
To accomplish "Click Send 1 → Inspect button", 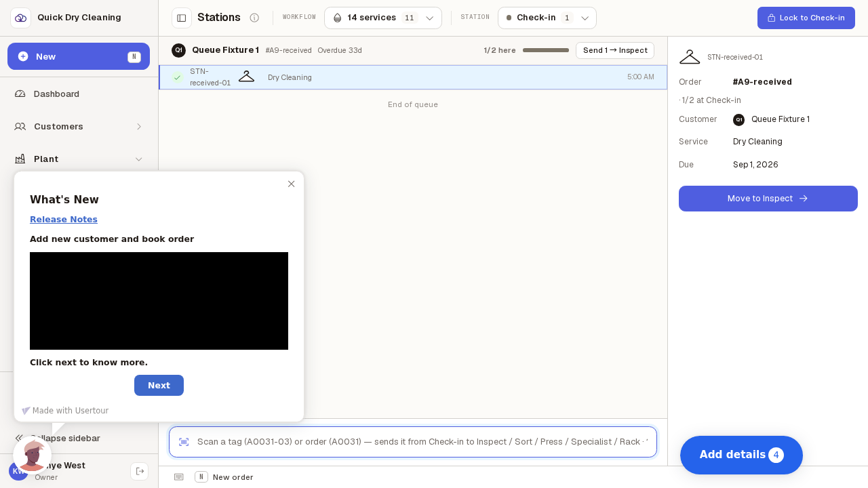I will [615, 50].
